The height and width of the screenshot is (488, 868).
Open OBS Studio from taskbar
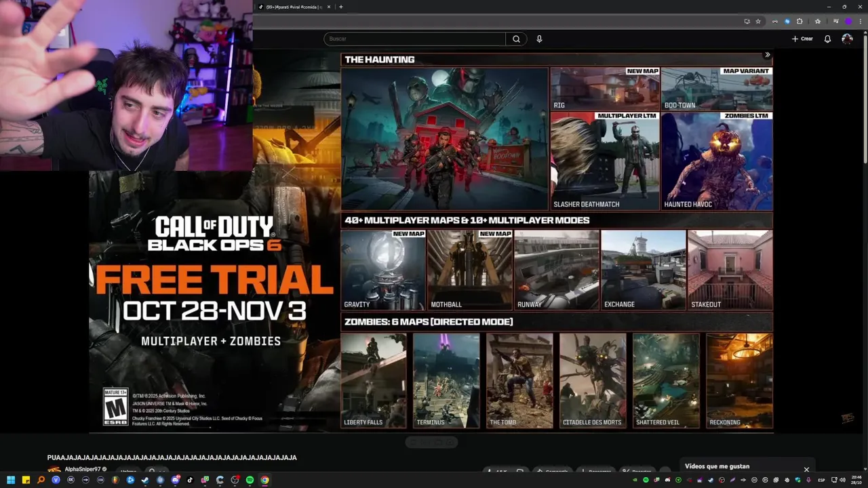tap(235, 480)
